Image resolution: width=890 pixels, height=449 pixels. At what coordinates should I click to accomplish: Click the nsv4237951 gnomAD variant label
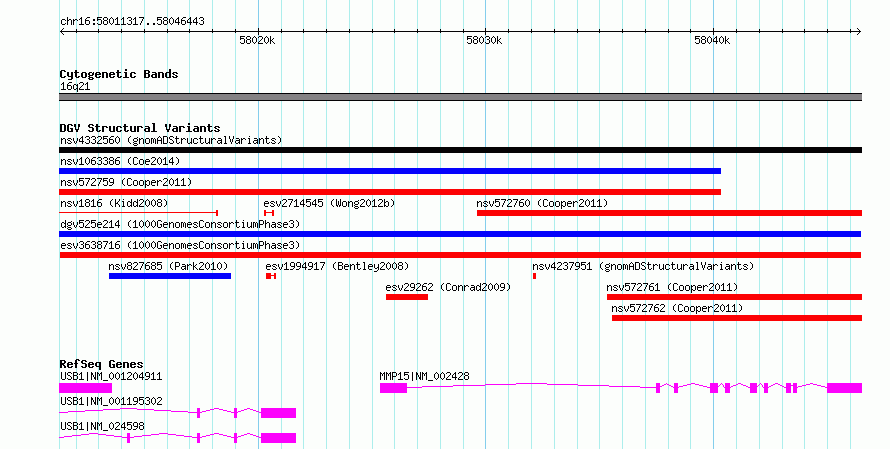[x=643, y=266]
